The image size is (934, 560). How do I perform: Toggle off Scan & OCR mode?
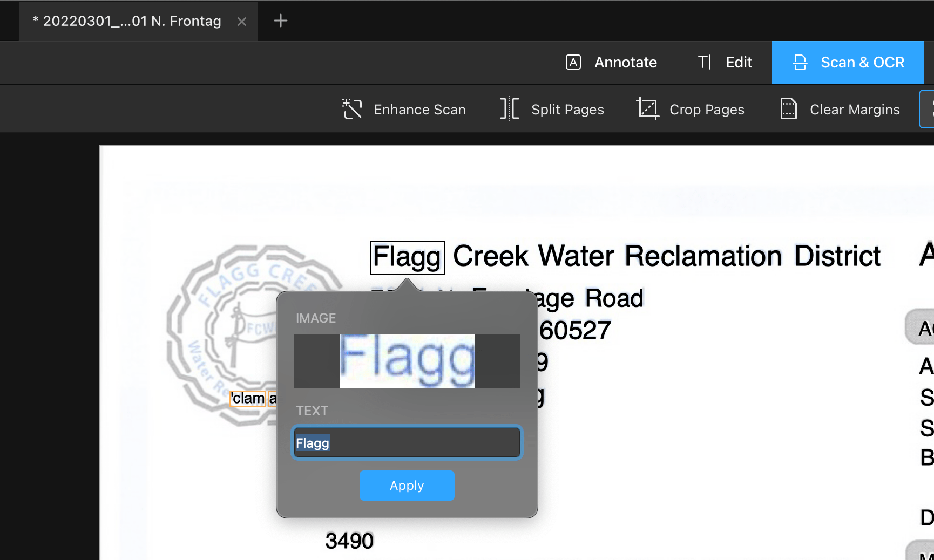click(x=848, y=62)
